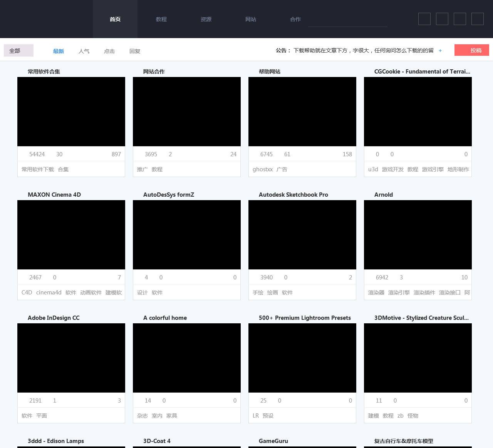
Task: Click the 3DMotive card thumbnail
Action: [x=418, y=358]
